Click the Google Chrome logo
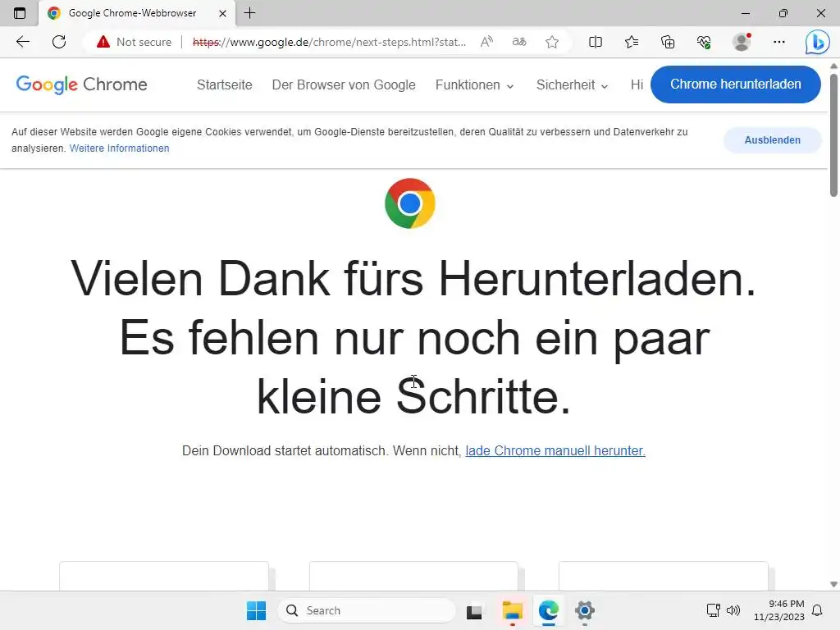Image resolution: width=840 pixels, height=630 pixels. coord(81,84)
